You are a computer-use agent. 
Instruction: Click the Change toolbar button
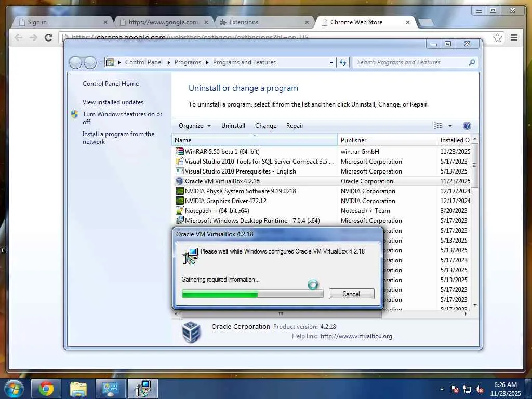[x=265, y=126]
